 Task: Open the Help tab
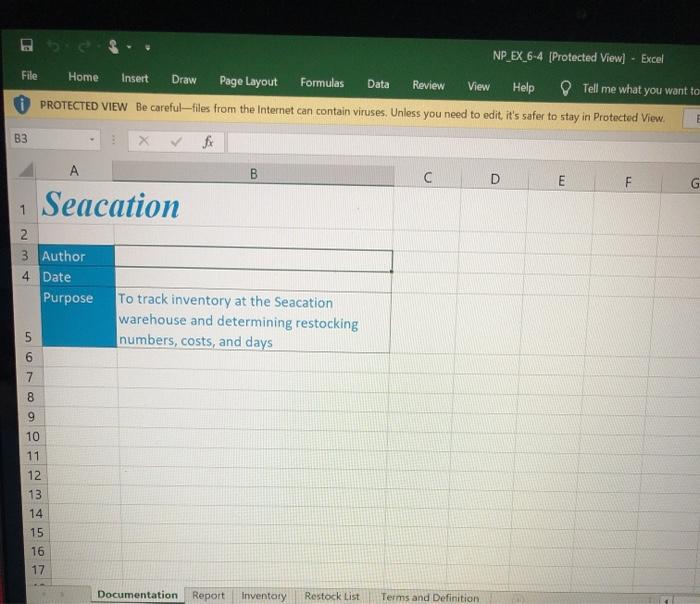click(523, 87)
